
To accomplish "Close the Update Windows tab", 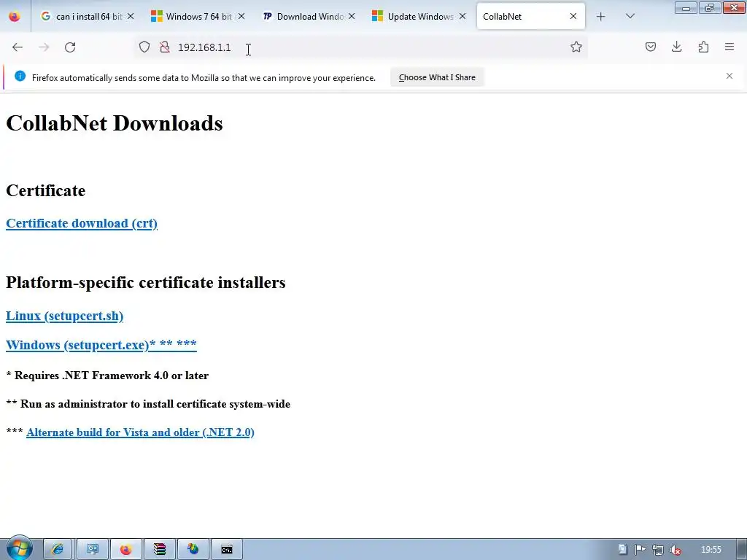I will click(x=462, y=17).
